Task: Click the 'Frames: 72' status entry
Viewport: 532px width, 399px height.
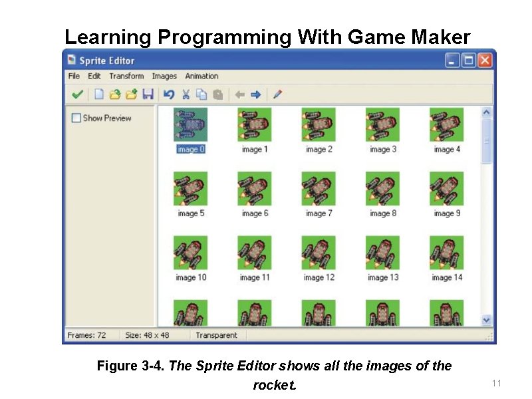Action: [86, 335]
